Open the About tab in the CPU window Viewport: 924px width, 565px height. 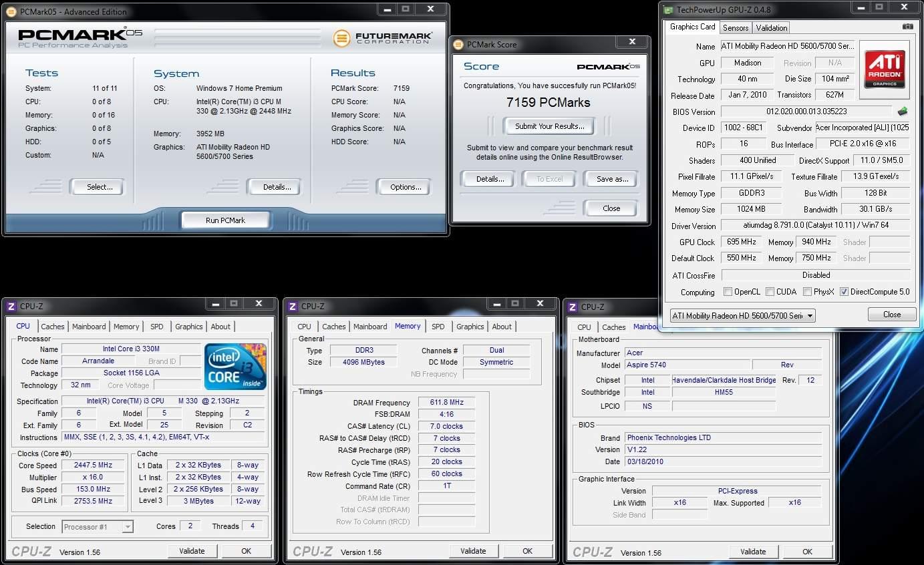pyautogui.click(x=220, y=327)
